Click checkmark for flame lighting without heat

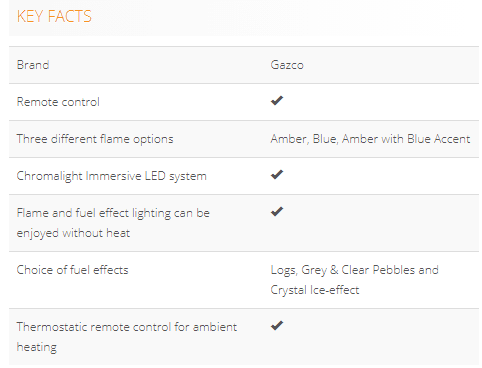277,211
